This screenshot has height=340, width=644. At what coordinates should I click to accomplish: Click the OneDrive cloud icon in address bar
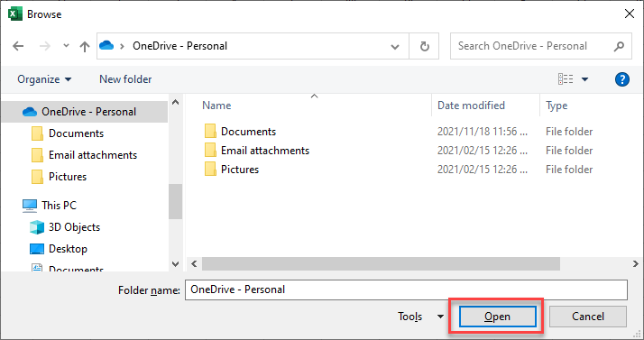click(x=106, y=45)
